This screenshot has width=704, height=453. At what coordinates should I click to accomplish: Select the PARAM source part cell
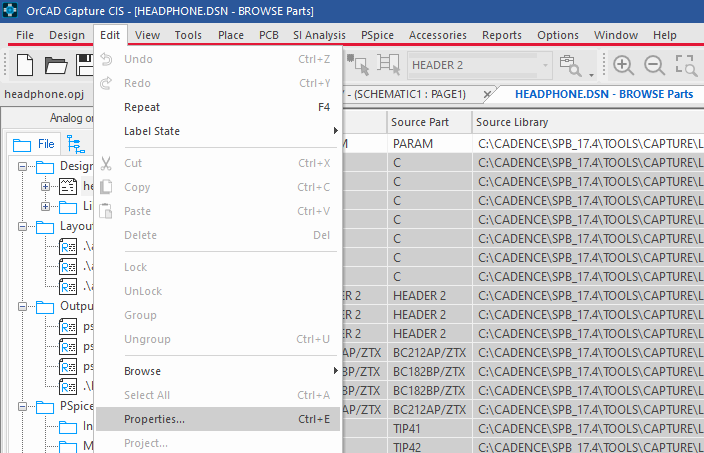click(x=429, y=144)
